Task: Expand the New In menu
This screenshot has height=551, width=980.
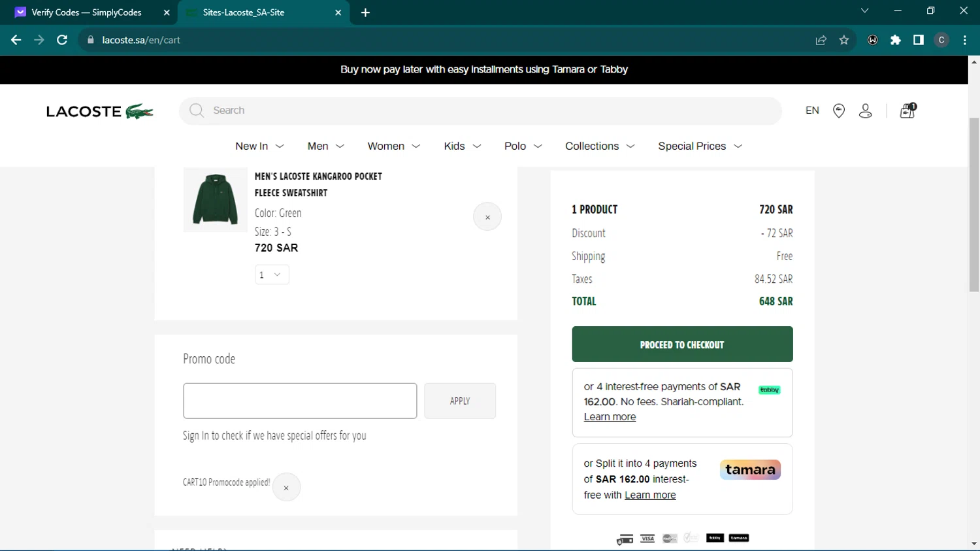Action: (x=259, y=146)
